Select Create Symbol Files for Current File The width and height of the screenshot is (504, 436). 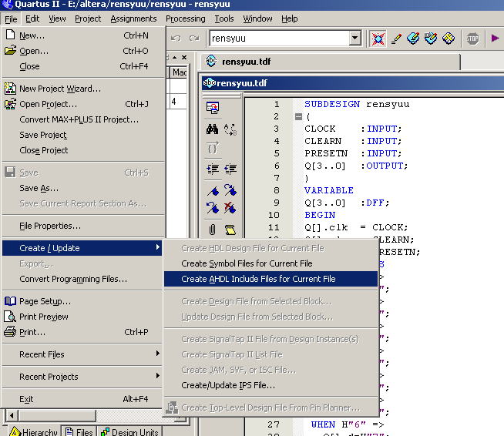[270, 263]
